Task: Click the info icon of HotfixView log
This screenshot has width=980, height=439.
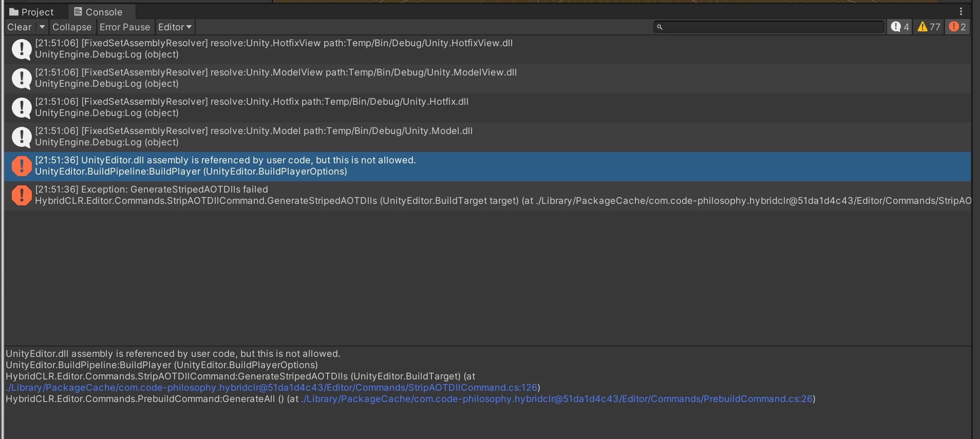Action: pos(22,49)
